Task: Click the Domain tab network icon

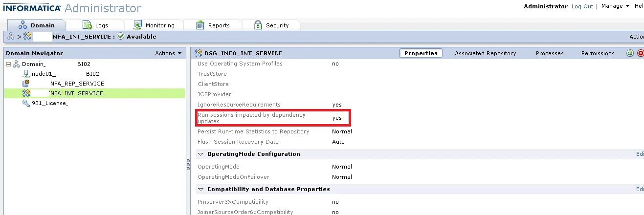Action: tap(23, 25)
